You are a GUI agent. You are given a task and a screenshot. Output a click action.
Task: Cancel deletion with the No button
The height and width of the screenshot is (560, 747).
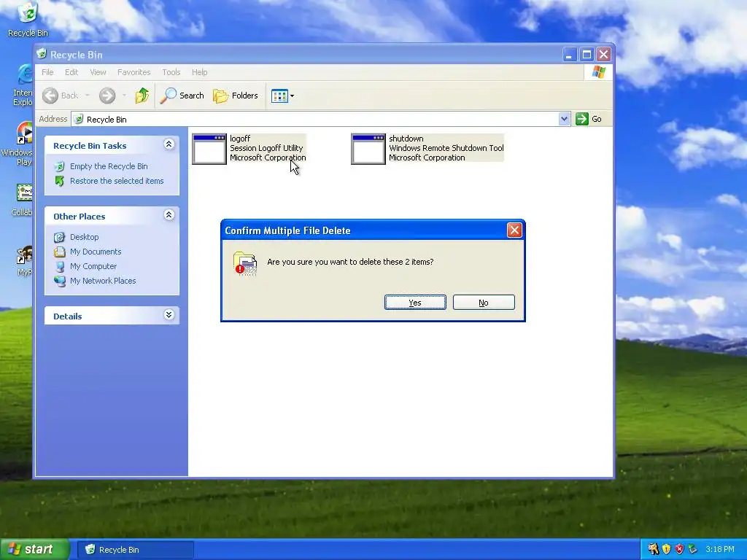484,303
